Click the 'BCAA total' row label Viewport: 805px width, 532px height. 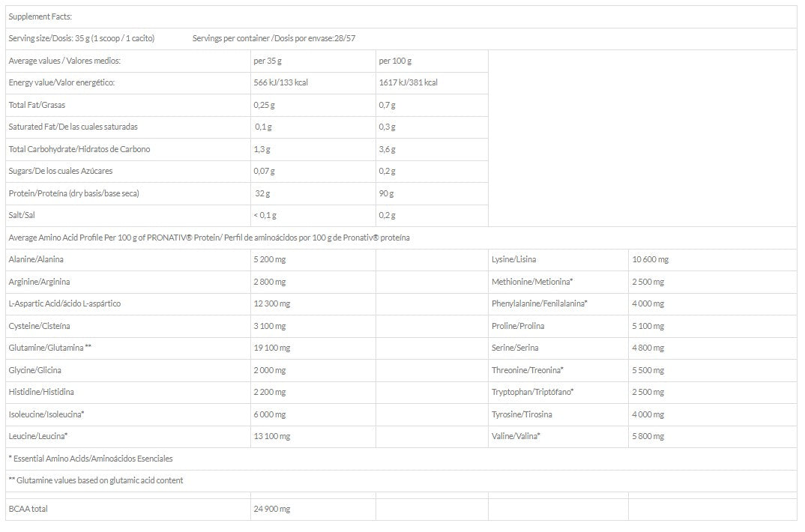pos(28,509)
